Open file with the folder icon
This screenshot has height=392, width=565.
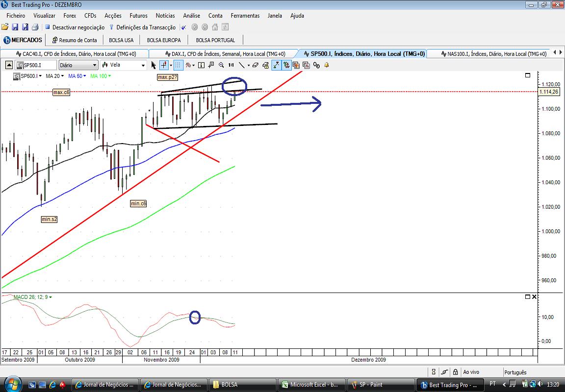coord(5,27)
